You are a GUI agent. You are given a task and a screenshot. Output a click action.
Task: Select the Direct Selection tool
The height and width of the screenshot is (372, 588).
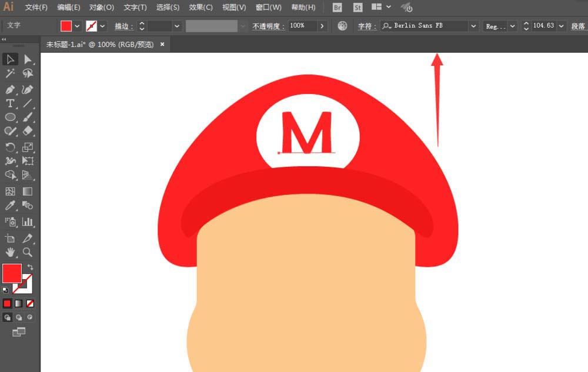(x=28, y=59)
